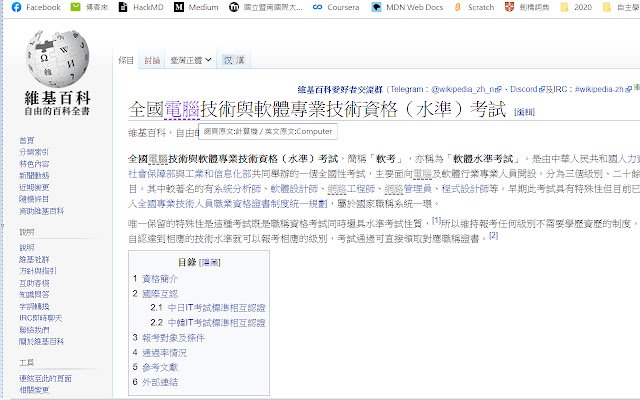The height and width of the screenshot is (400, 640).
Task: Open the Coursera bookmark icon
Action: coord(317,7)
